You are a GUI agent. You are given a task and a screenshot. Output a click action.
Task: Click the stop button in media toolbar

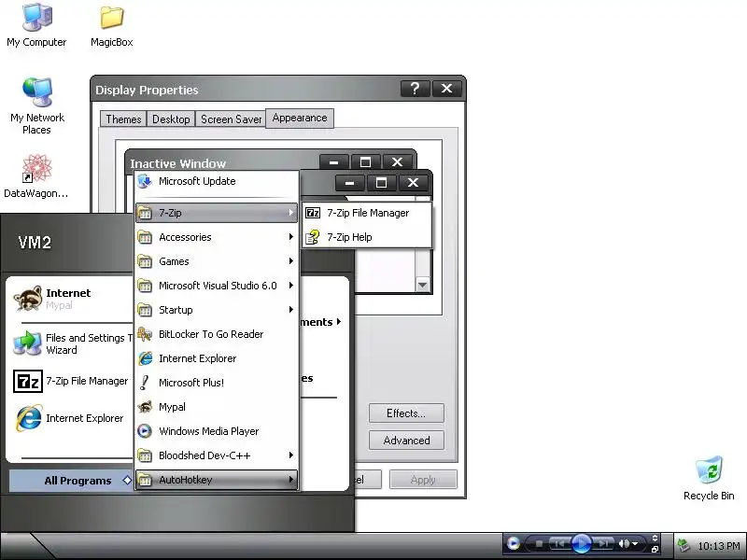(539, 543)
